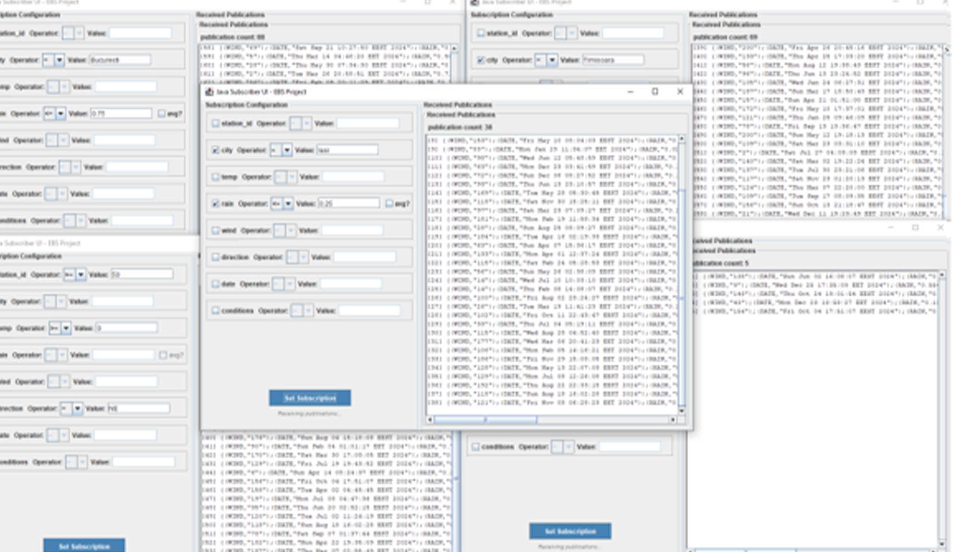Click the rain value field containing 0.25
Screen dimensions: 980x552
click(x=349, y=204)
